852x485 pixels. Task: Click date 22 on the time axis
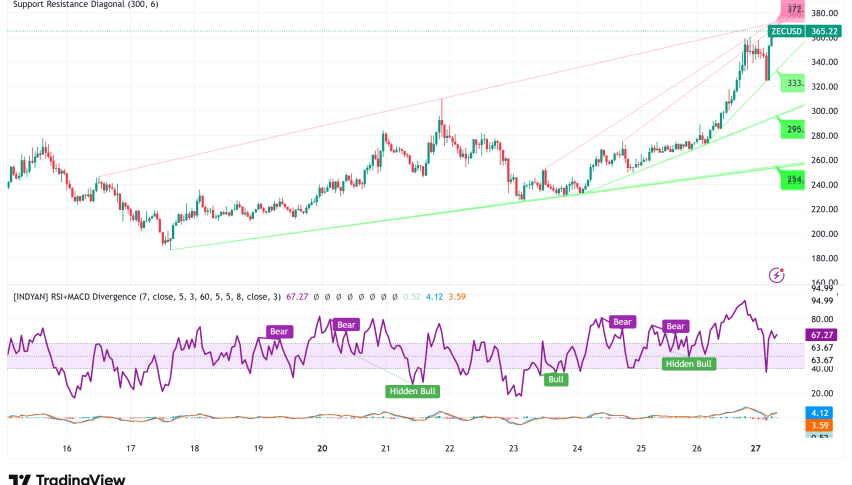tap(449, 450)
